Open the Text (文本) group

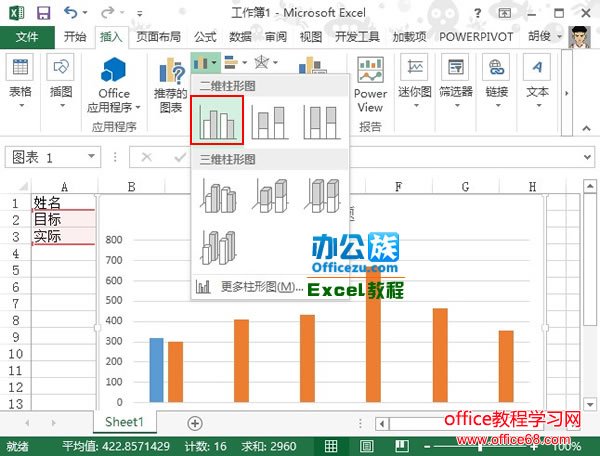coord(537,80)
